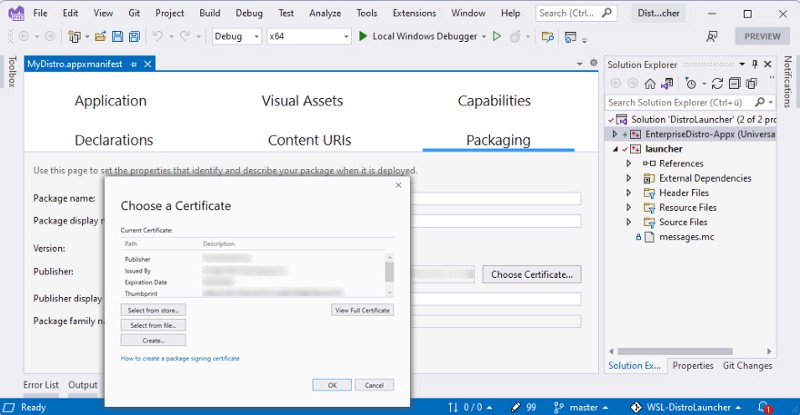This screenshot has width=800, height=415.
Task: Expand the External Dependencies node
Action: point(629,178)
